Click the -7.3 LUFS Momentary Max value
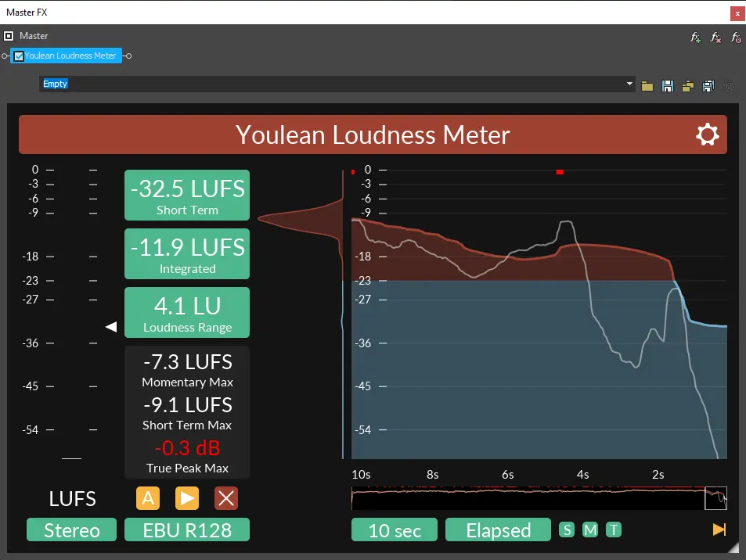The width and height of the screenshot is (746, 560). (188, 362)
